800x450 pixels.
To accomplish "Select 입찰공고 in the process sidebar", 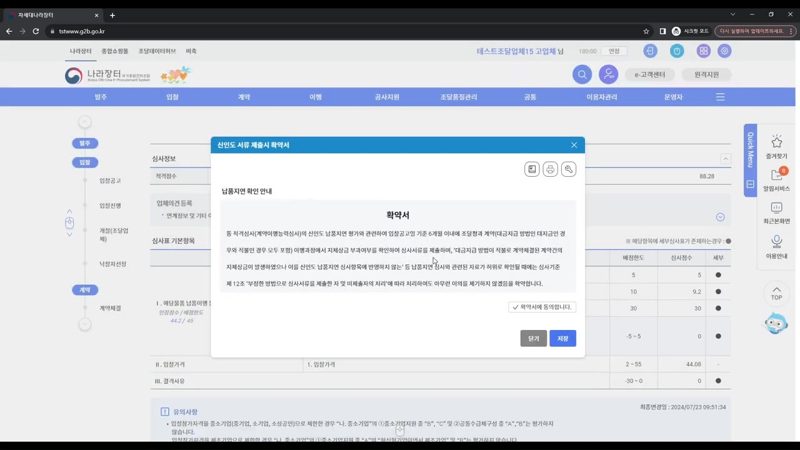I will (x=110, y=181).
